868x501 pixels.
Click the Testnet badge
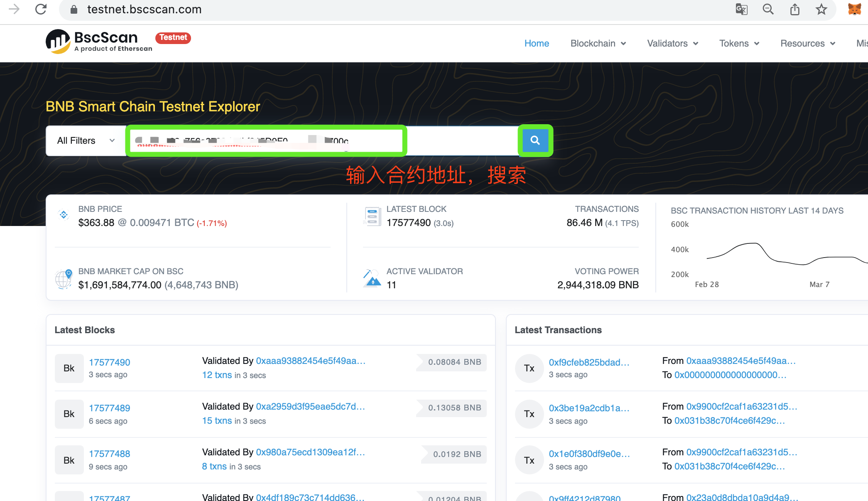173,37
